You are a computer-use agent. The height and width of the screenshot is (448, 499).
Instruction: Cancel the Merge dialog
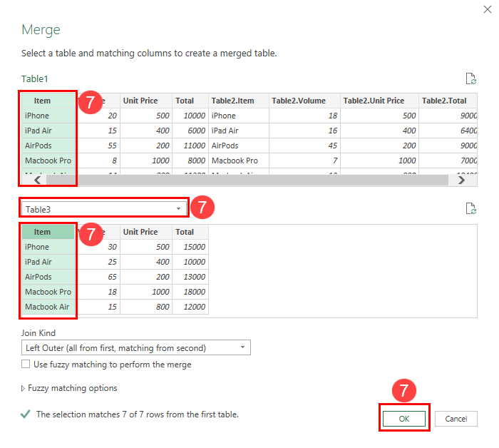click(456, 418)
